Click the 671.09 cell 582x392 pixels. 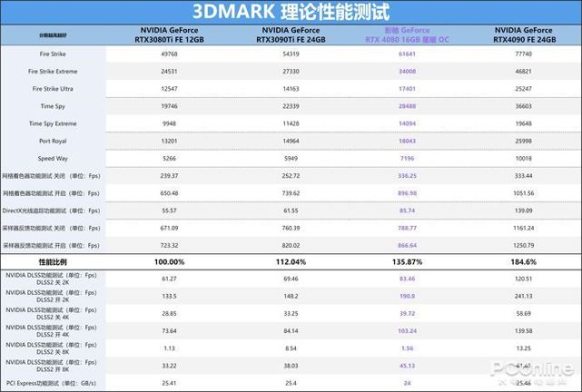pos(169,228)
